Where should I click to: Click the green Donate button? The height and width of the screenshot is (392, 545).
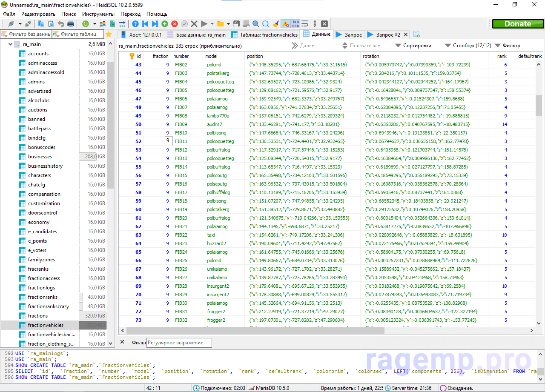click(x=517, y=24)
